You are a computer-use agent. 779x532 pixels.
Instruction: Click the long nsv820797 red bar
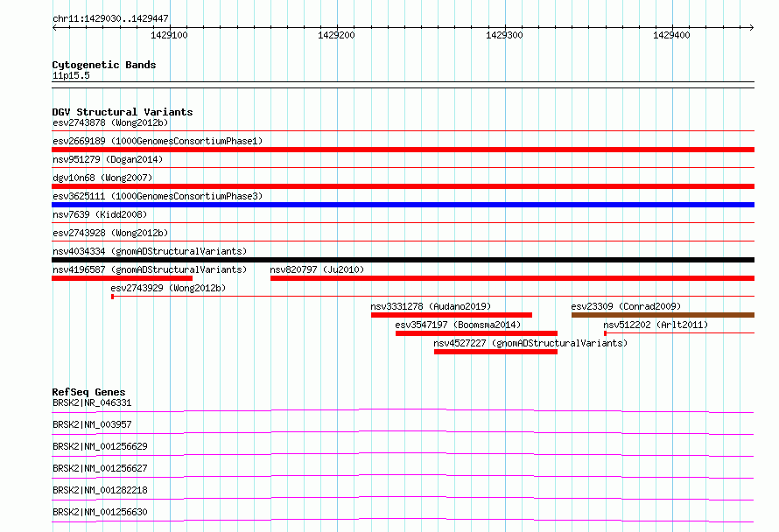coord(512,278)
